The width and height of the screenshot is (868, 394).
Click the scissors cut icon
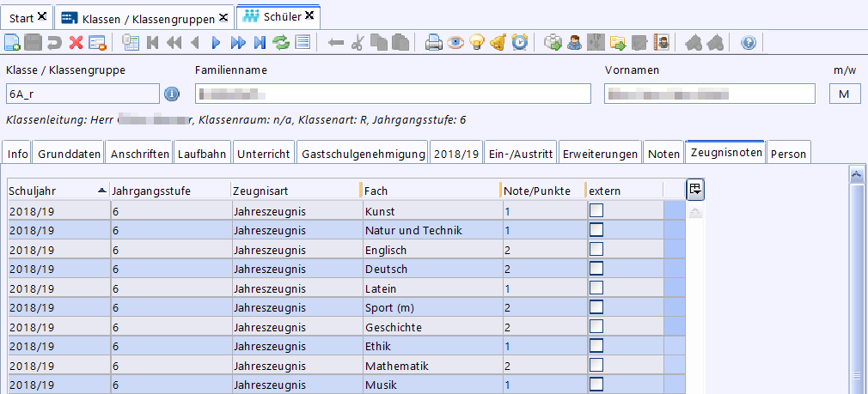coord(357,43)
